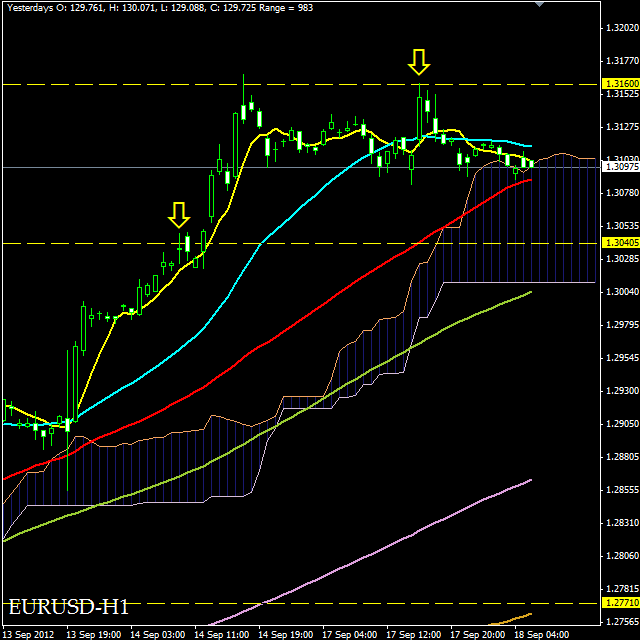Viewport: 640px width, 640px height.
Task: Click the 1.31770 price axis label
Action: [x=622, y=61]
